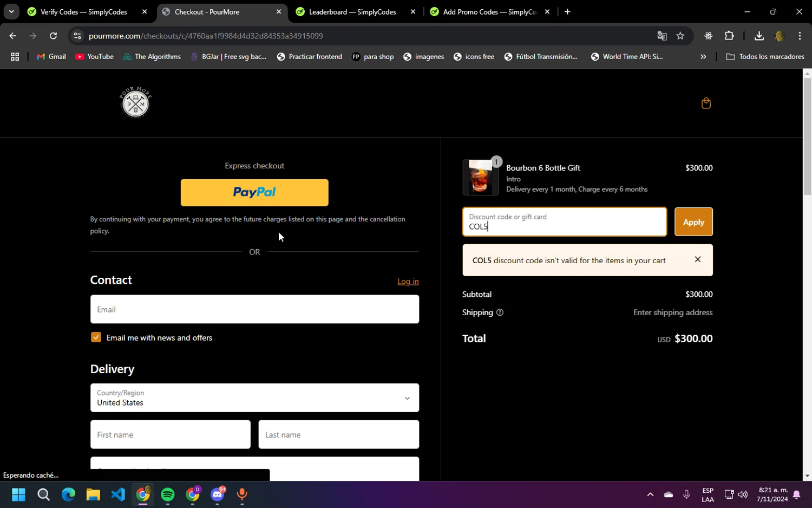Click the page vertical scrollbar
Image resolution: width=812 pixels, height=508 pixels.
807,135
